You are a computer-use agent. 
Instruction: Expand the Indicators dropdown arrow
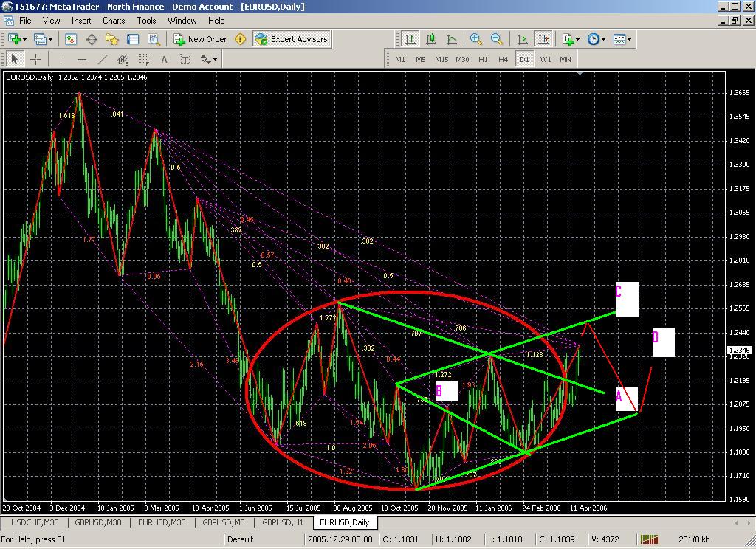pyautogui.click(x=577, y=40)
